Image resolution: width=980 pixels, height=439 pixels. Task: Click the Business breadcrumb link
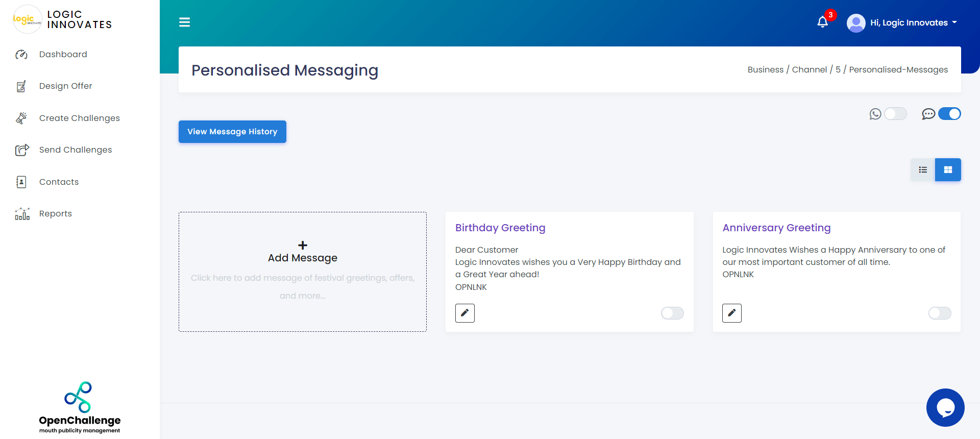coord(766,69)
